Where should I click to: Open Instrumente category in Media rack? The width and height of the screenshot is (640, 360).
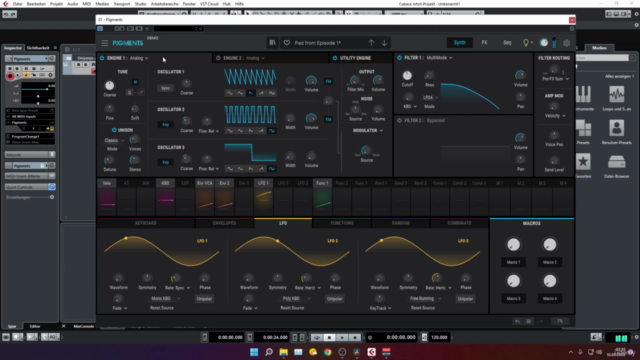pyautogui.click(x=584, y=98)
